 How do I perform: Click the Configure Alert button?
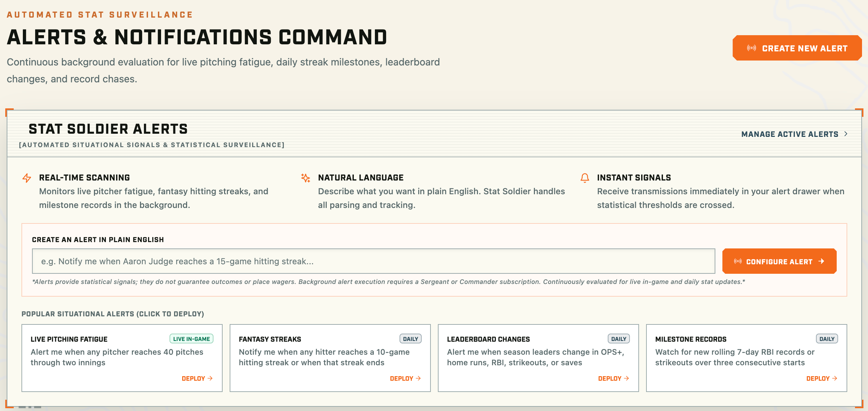point(779,261)
